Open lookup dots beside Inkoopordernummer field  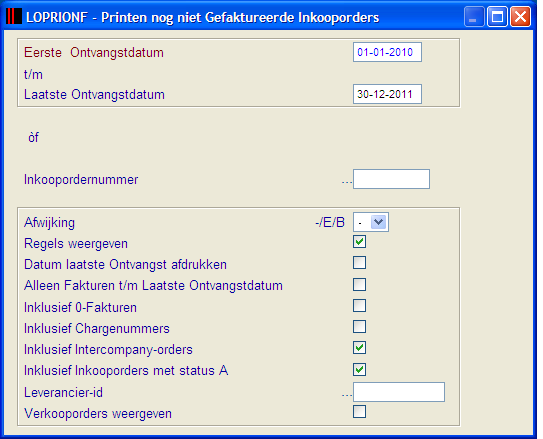click(347, 182)
